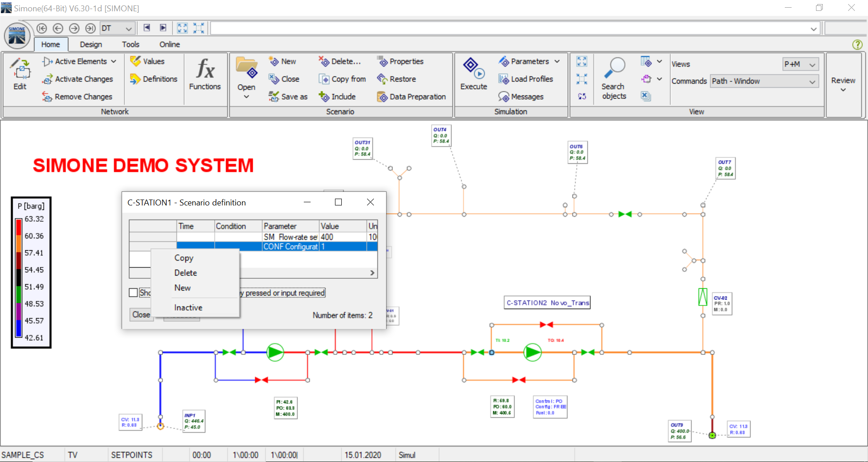Screen dimensions: 868x462
Task: Click the Value 400 cell
Action: pyautogui.click(x=343, y=237)
